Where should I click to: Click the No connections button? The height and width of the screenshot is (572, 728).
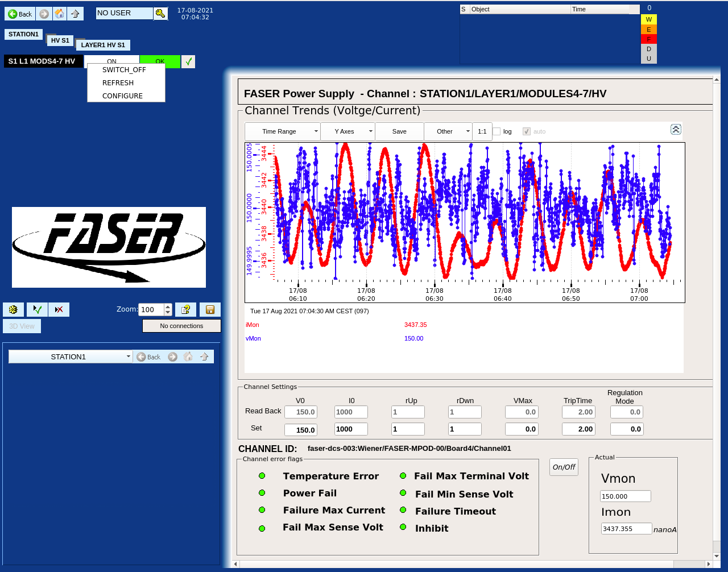[x=181, y=326]
